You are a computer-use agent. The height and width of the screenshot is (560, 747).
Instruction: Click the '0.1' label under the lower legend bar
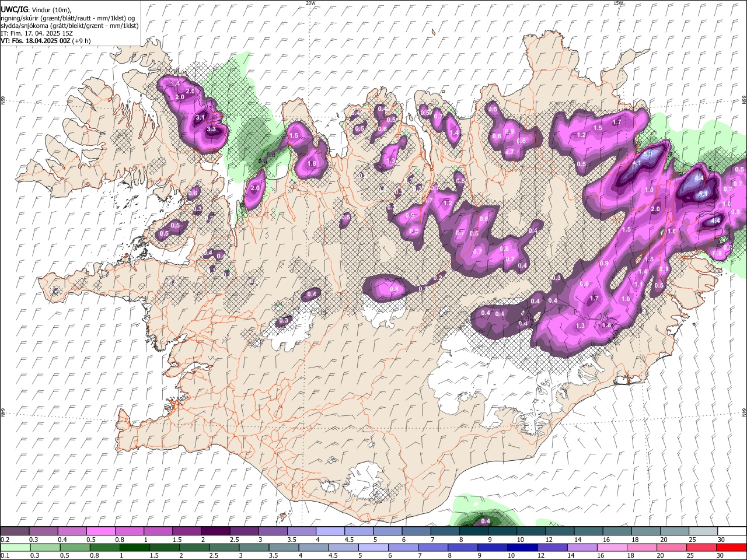tap(4, 556)
